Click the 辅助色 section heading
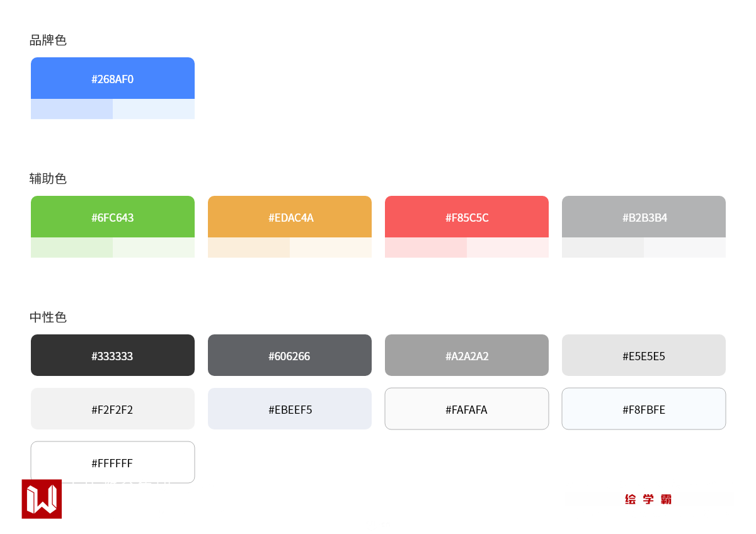 click(48, 179)
